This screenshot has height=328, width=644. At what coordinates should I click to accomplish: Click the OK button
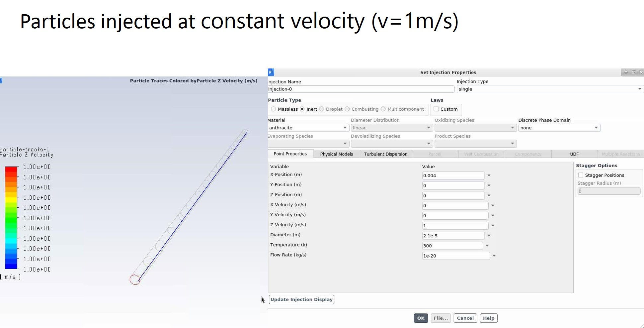pos(421,318)
